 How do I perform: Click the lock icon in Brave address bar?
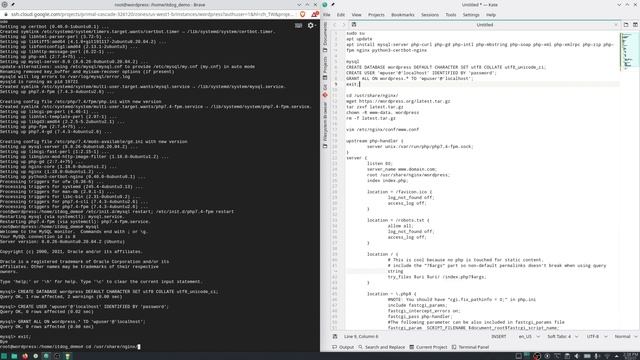(5, 14)
